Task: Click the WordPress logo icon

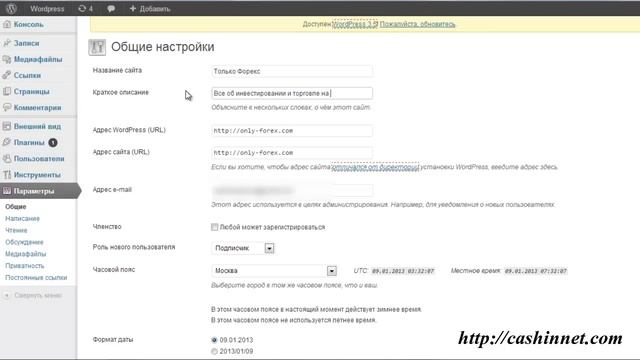Action: point(11,8)
